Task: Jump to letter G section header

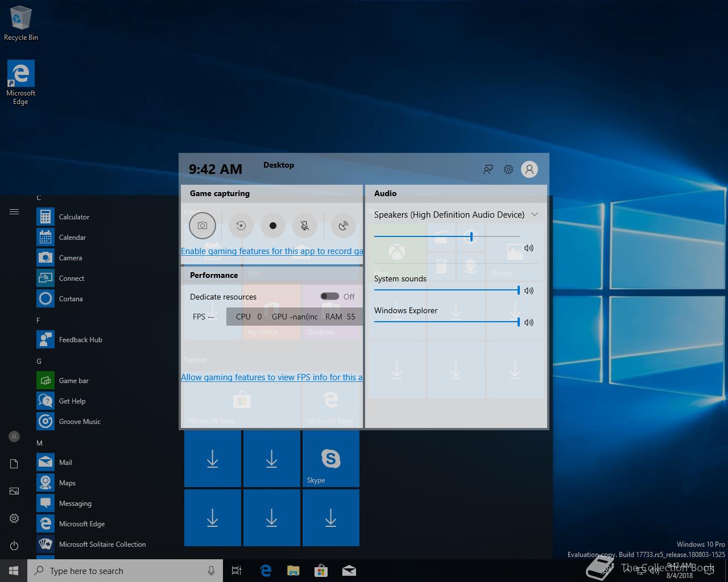Action: pyautogui.click(x=39, y=361)
